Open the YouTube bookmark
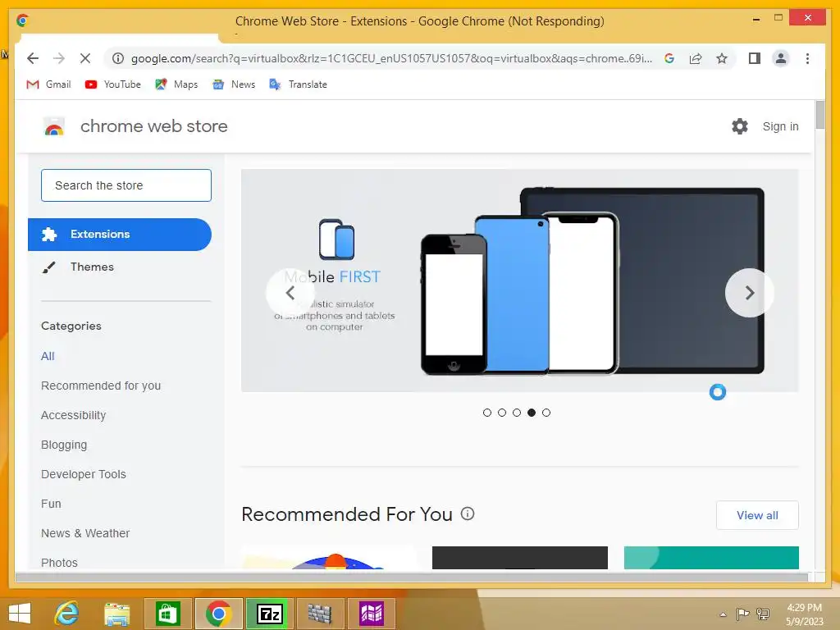The width and height of the screenshot is (840, 630). [x=112, y=84]
